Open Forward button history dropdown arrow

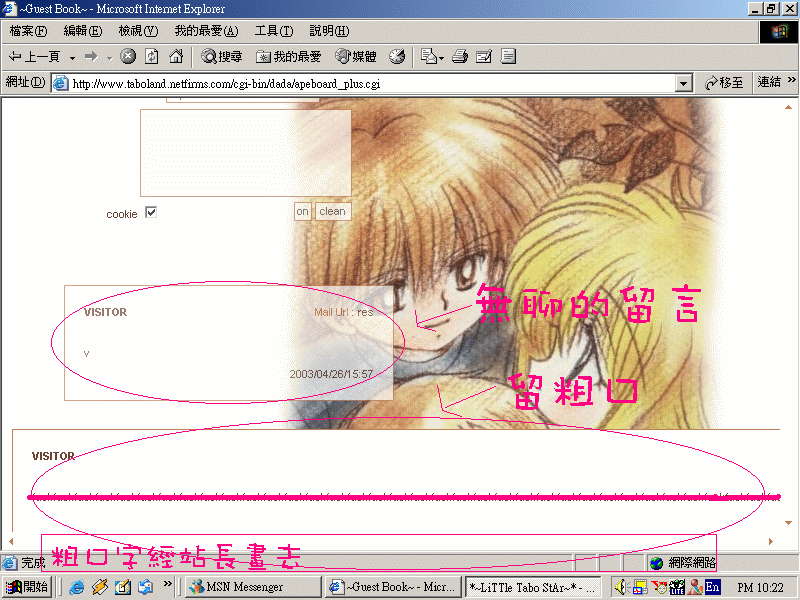[x=109, y=58]
